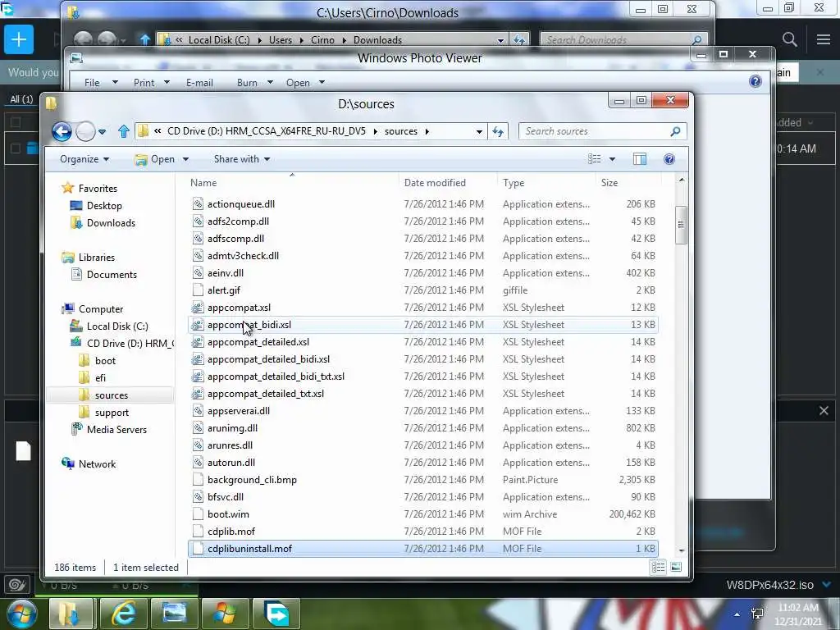The image size is (840, 630).
Task: Open Internet Explorer from taskbar
Action: pyautogui.click(x=123, y=614)
